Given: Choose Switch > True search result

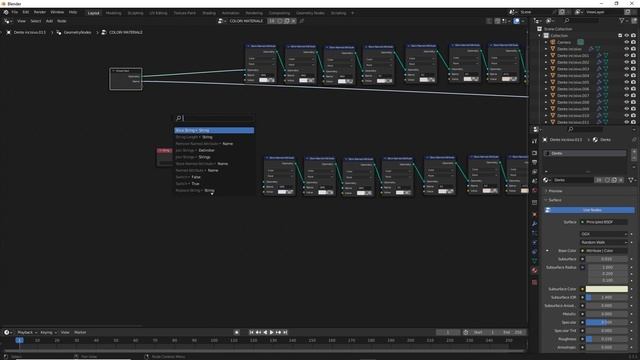Looking at the screenshot, I should [214, 184].
